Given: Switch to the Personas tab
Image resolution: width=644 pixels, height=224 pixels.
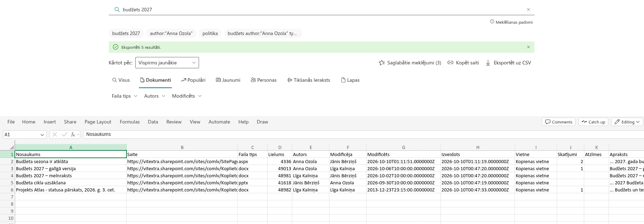Looking at the screenshot, I should click(264, 80).
